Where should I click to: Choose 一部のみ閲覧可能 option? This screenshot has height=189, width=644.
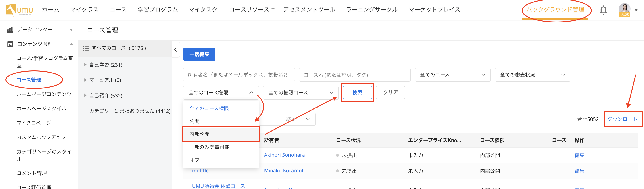(x=209, y=147)
